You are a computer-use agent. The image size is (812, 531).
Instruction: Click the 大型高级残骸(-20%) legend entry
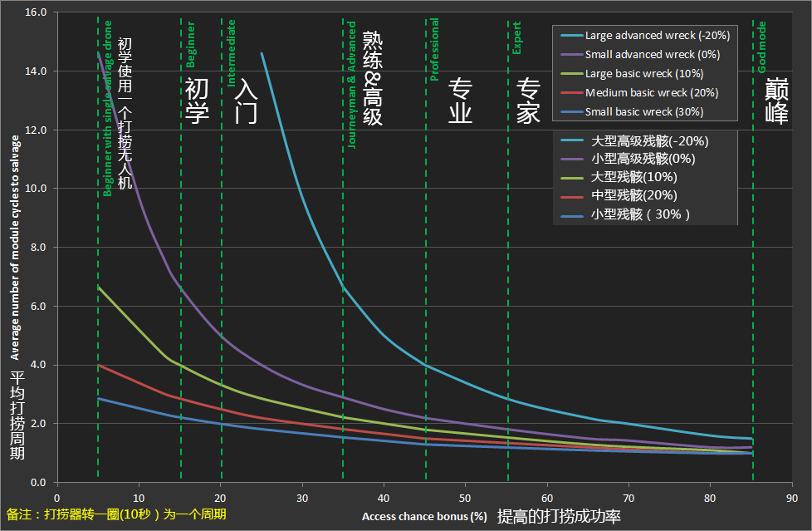(648, 140)
